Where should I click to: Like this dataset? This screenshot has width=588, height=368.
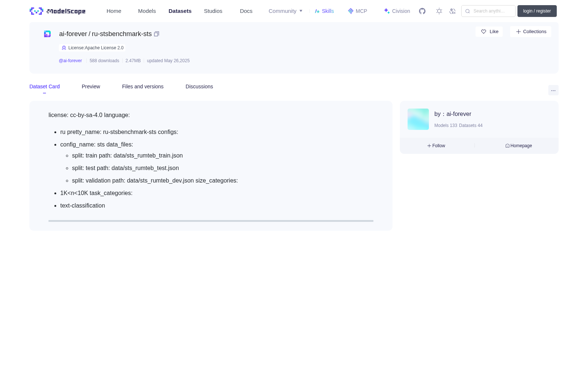(x=489, y=32)
